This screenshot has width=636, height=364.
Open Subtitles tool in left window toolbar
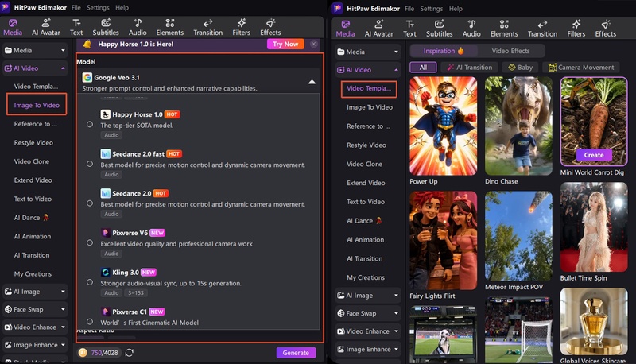point(106,27)
